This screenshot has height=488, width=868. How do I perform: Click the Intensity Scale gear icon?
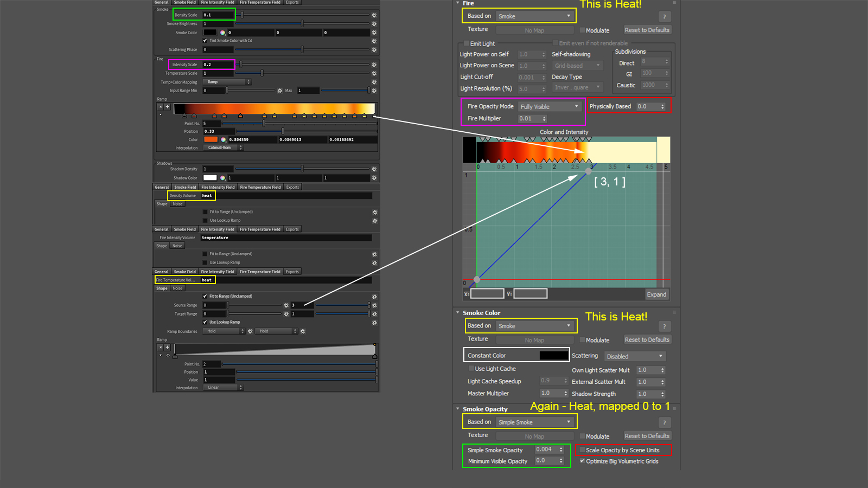tap(374, 65)
